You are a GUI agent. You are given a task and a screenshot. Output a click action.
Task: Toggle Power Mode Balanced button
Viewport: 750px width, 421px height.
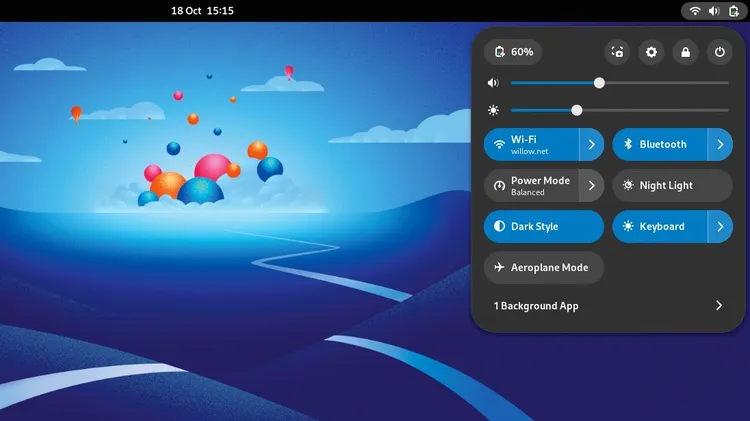pyautogui.click(x=531, y=186)
